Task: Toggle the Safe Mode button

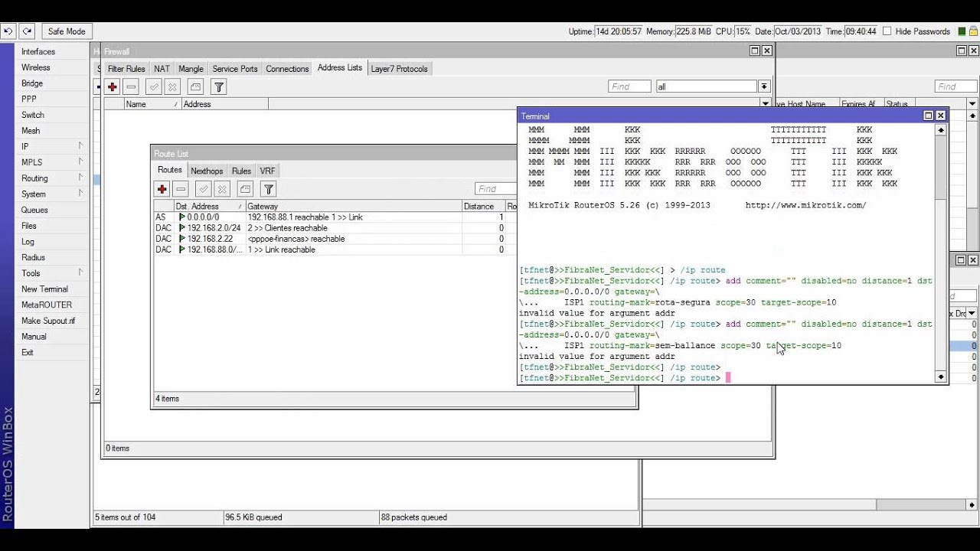Action: coord(67,31)
